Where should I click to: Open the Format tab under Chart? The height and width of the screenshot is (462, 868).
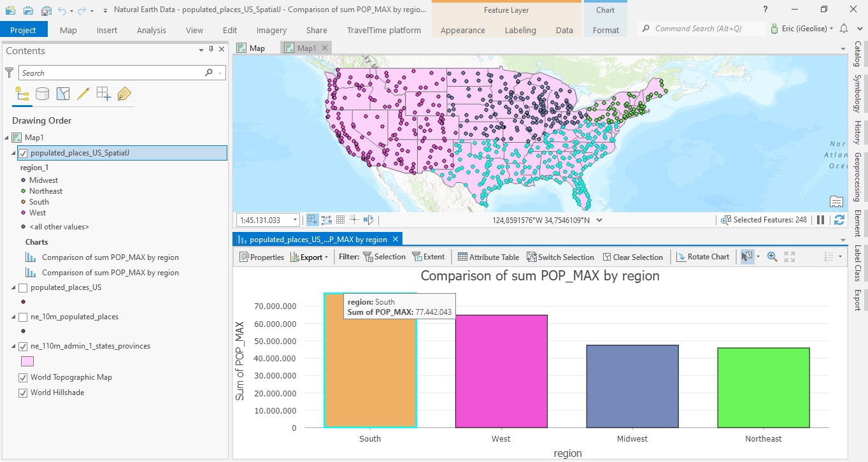pyautogui.click(x=606, y=30)
